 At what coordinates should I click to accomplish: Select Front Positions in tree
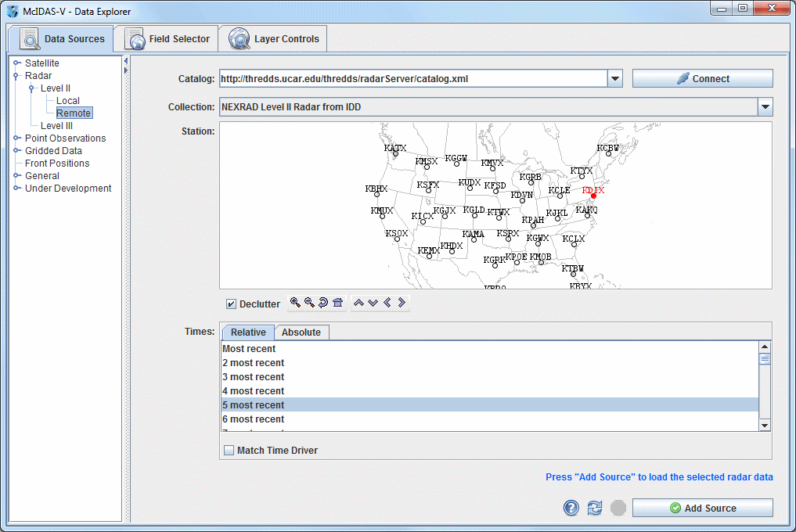57,164
